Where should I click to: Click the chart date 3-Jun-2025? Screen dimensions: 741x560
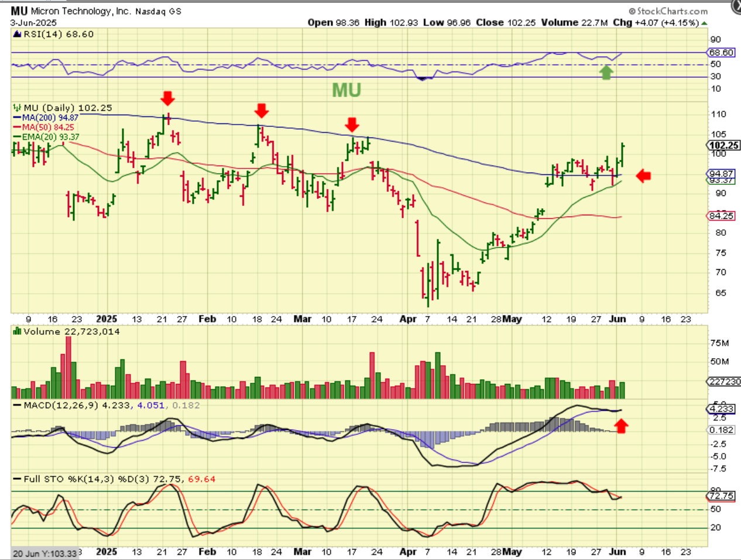[33, 23]
